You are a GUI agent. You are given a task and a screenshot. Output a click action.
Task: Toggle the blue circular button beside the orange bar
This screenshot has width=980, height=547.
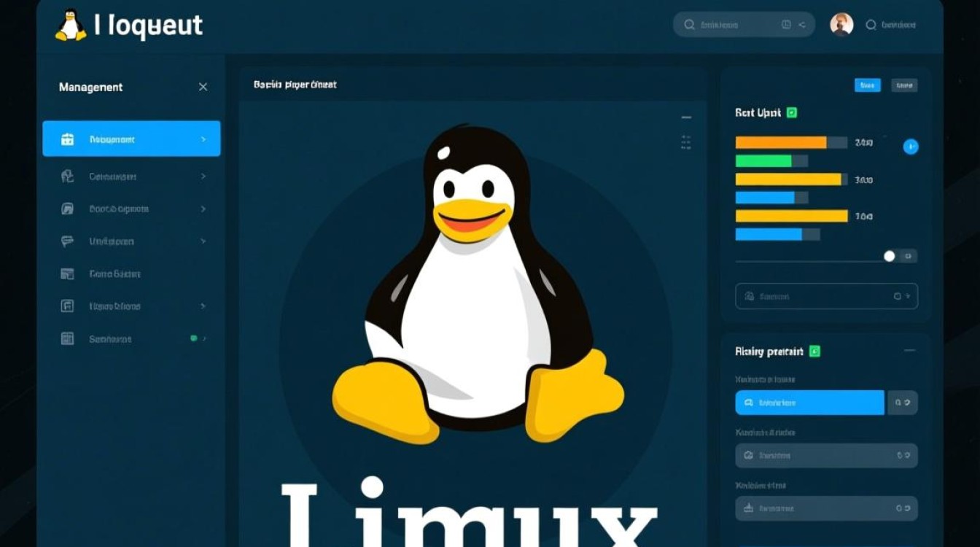[x=910, y=146]
